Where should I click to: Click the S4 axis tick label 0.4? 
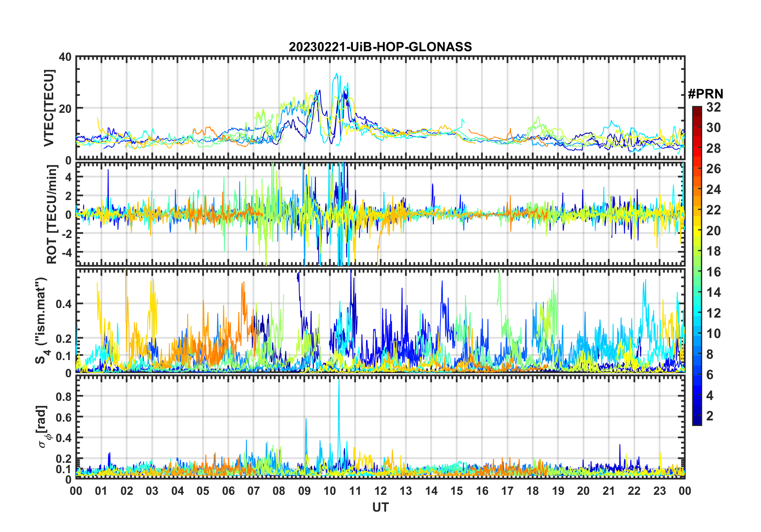(x=64, y=304)
